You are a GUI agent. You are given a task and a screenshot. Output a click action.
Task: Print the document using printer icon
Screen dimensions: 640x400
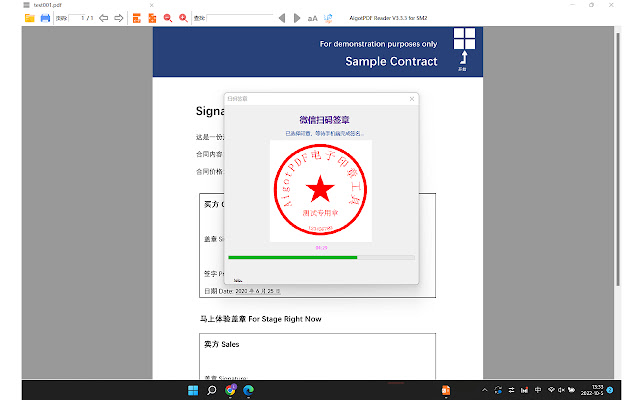45,18
